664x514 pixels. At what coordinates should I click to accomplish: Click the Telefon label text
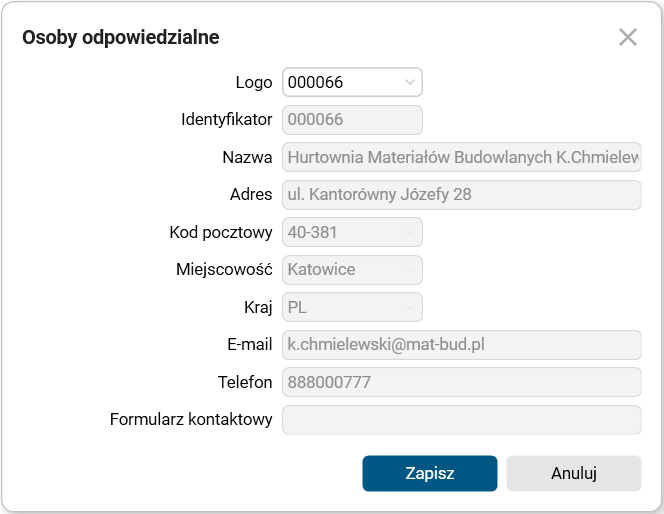(244, 382)
